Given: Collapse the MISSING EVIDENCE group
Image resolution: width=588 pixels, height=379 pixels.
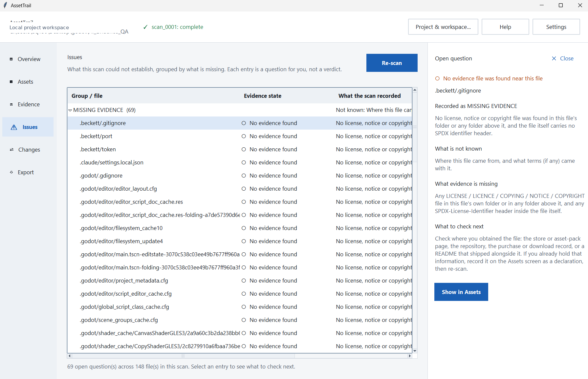Looking at the screenshot, I should (x=70, y=110).
